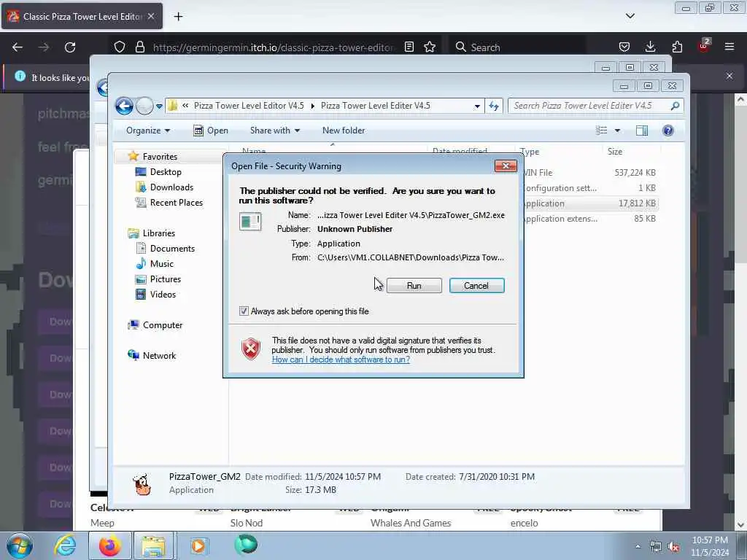Click the Explorer refresh address button
This screenshot has width=747, height=560.
click(x=494, y=106)
